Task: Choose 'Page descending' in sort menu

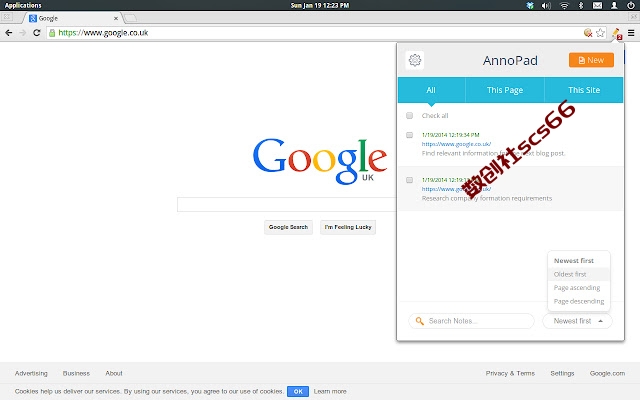Action: click(x=579, y=301)
